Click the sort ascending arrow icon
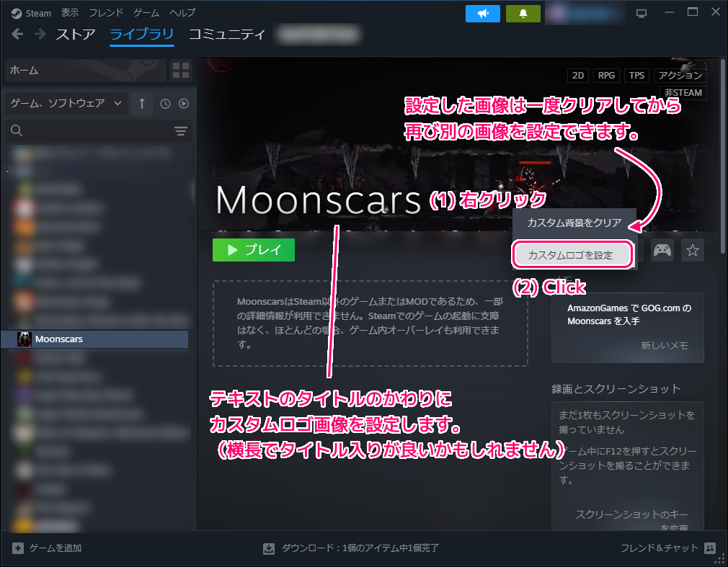 tap(142, 104)
